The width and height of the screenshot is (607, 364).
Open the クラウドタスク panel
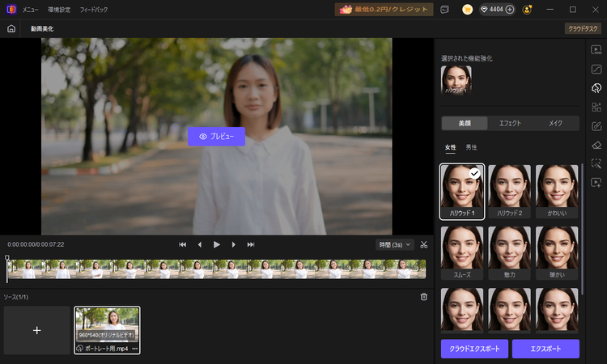tap(583, 28)
